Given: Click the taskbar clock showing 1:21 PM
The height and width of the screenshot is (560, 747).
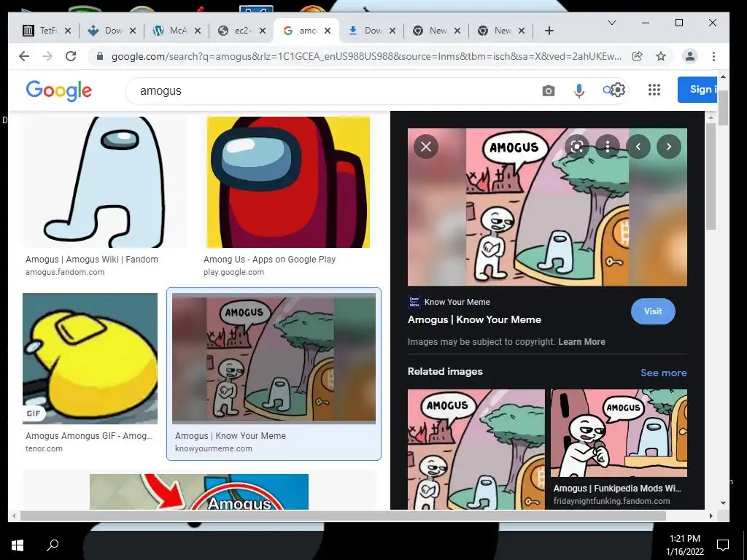Looking at the screenshot, I should click(684, 545).
